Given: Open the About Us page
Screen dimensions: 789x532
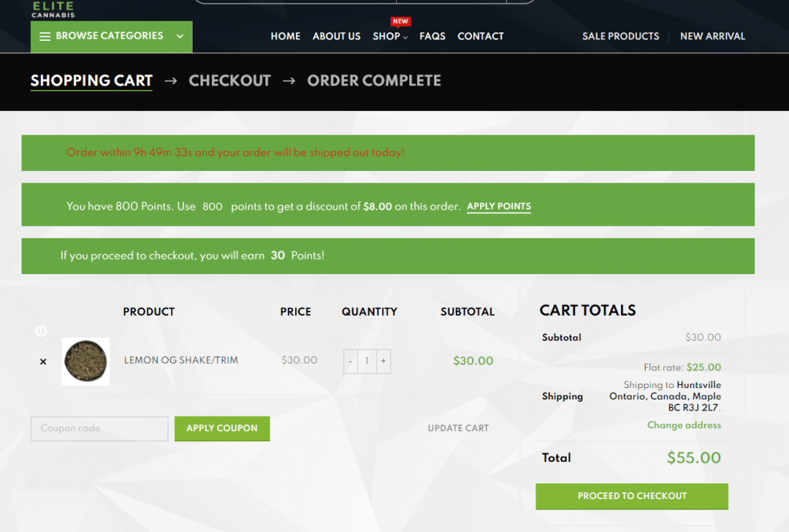Looking at the screenshot, I should pos(336,36).
